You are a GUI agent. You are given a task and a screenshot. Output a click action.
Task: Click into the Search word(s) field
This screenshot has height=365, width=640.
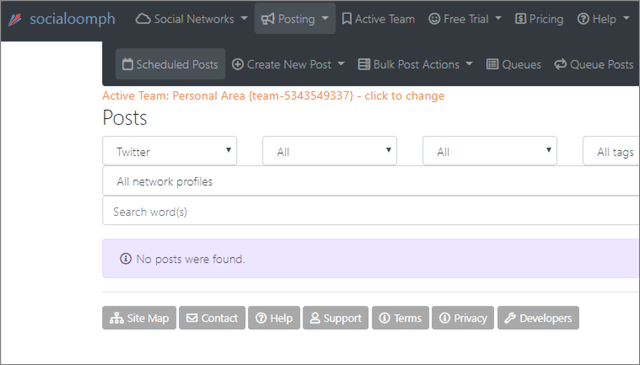click(x=371, y=211)
